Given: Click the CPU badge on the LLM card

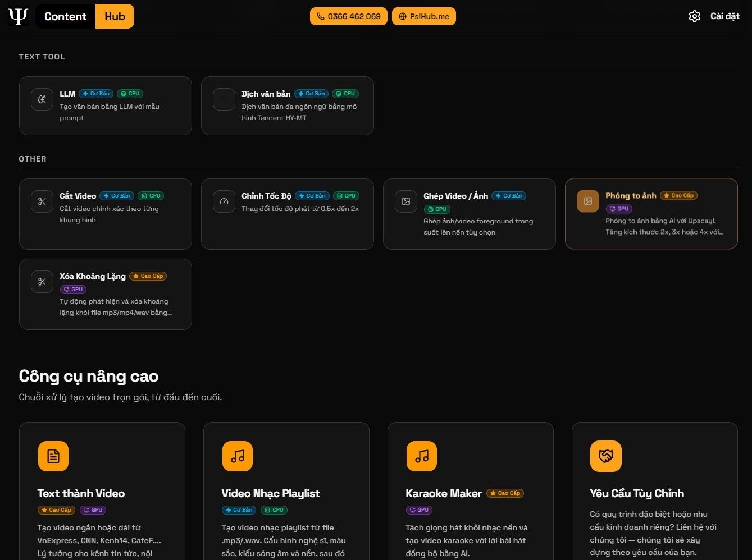Looking at the screenshot, I should (130, 94).
